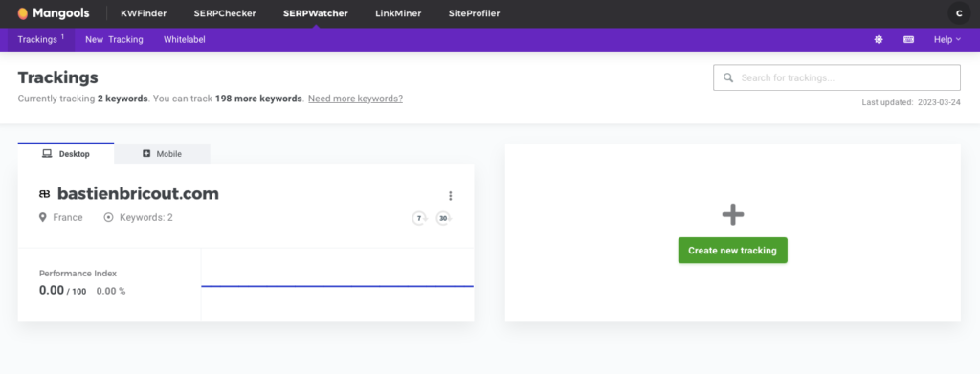
Task: Click Create new tracking button
Action: [732, 251]
